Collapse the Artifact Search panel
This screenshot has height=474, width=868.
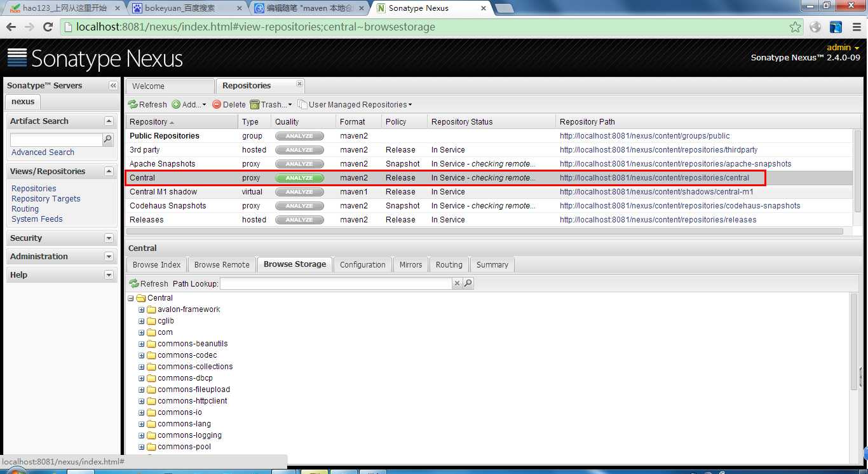109,121
